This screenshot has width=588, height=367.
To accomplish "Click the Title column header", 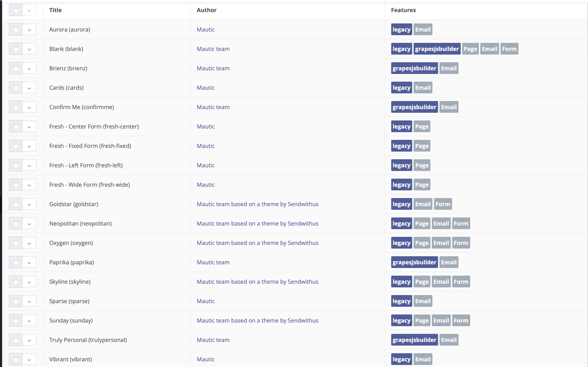I will pyautogui.click(x=55, y=10).
